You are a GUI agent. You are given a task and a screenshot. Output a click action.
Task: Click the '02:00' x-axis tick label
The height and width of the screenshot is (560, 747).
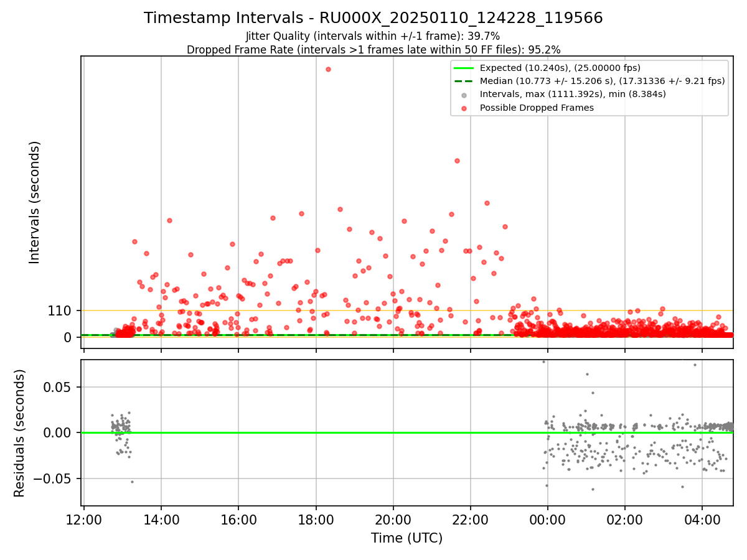point(625,519)
